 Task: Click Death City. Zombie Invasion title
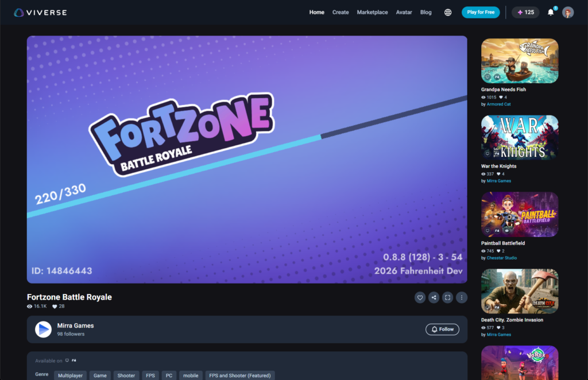(x=512, y=320)
